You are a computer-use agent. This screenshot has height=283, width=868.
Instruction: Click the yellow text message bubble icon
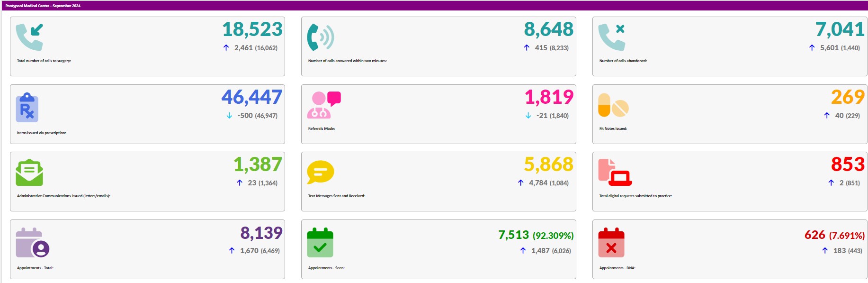pos(321,173)
